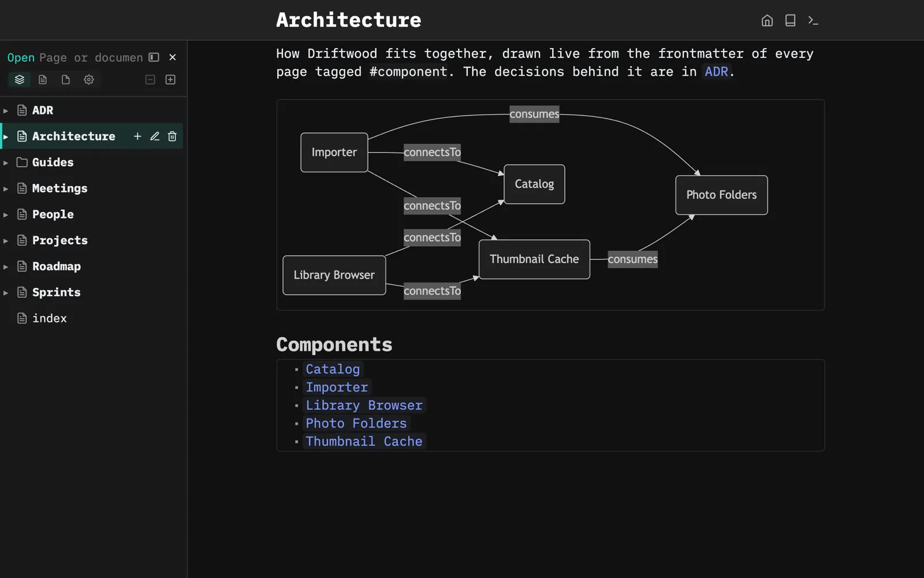
Task: Open the Catalog component link
Action: (x=333, y=369)
